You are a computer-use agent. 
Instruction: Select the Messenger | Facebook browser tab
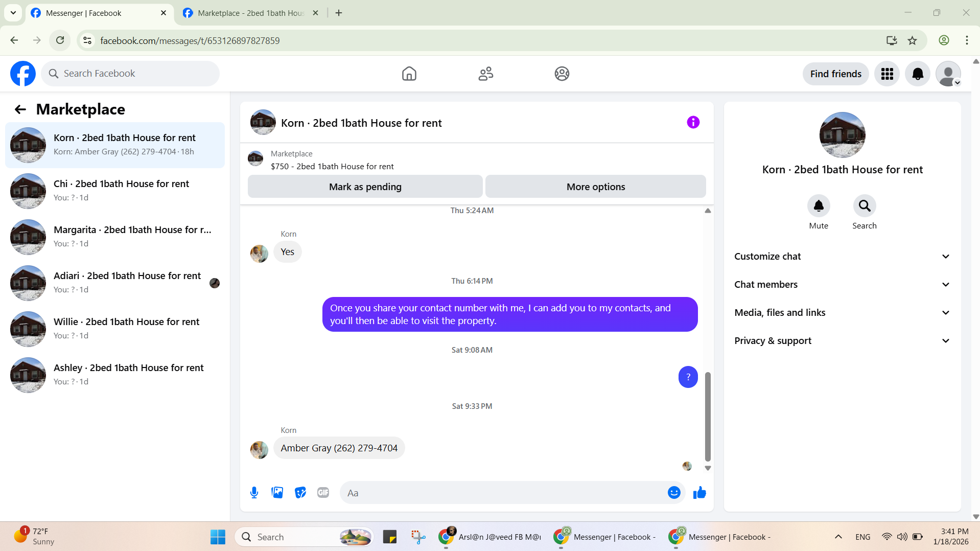tap(99, 13)
